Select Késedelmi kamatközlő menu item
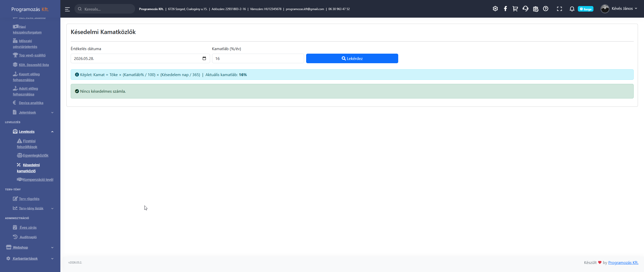The height and width of the screenshot is (272, 644). click(28, 168)
